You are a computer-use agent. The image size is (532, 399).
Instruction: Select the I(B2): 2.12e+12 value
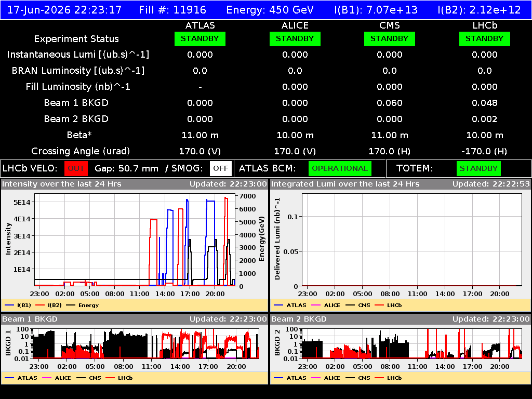[480, 9]
